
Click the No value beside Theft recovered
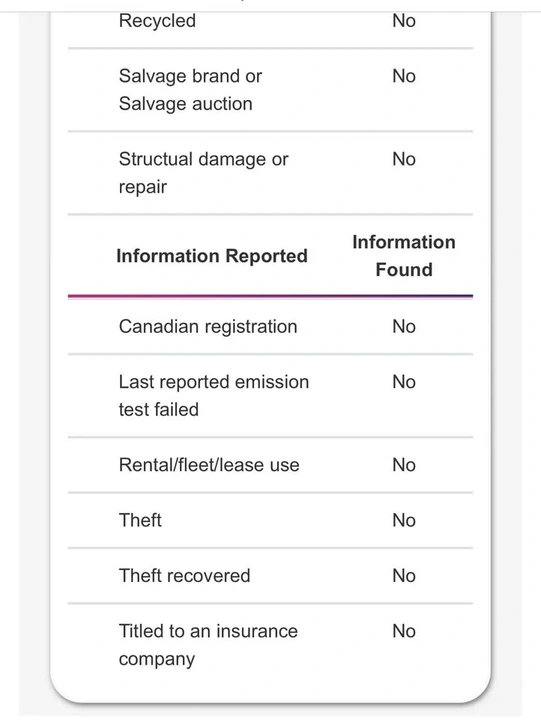404,576
